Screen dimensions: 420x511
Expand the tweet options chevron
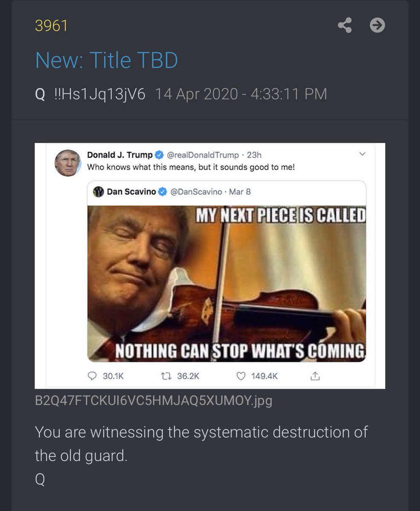coord(362,154)
